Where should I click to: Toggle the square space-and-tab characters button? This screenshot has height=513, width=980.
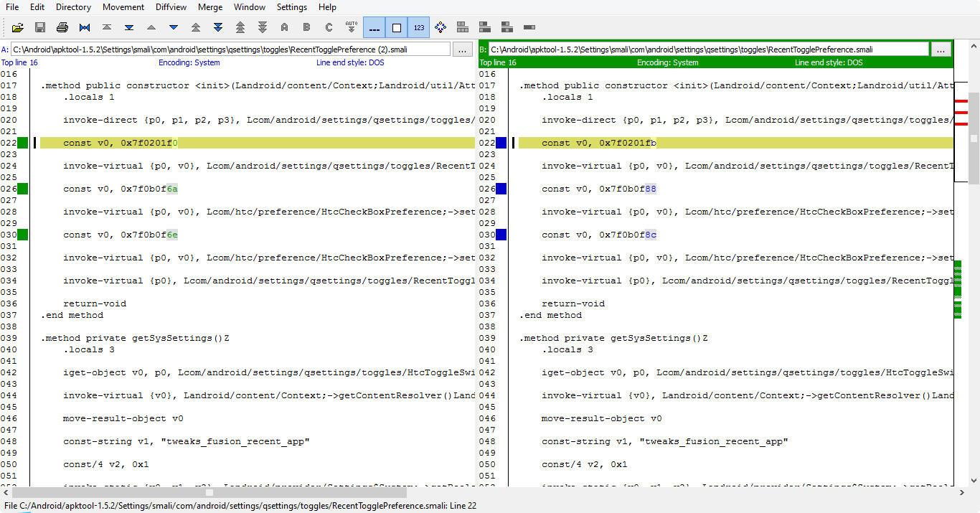396,27
